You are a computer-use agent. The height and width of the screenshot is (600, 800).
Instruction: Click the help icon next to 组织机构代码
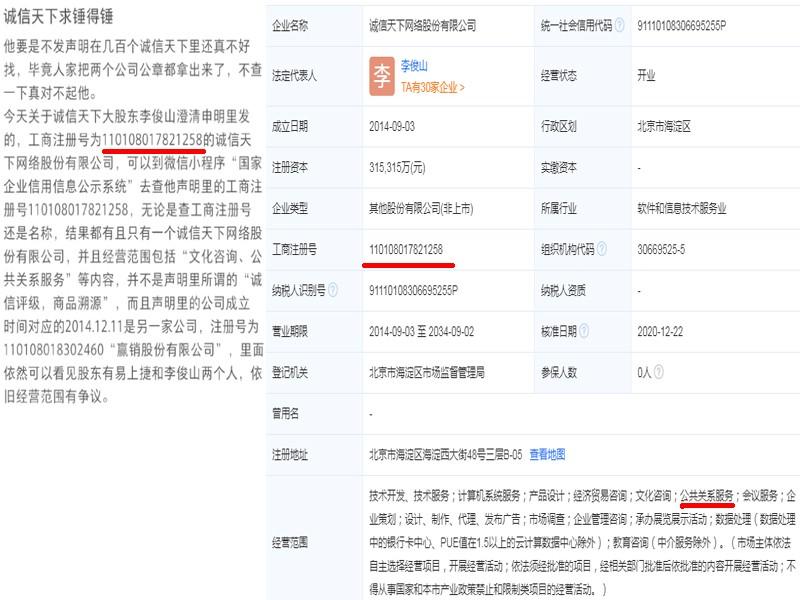point(602,248)
